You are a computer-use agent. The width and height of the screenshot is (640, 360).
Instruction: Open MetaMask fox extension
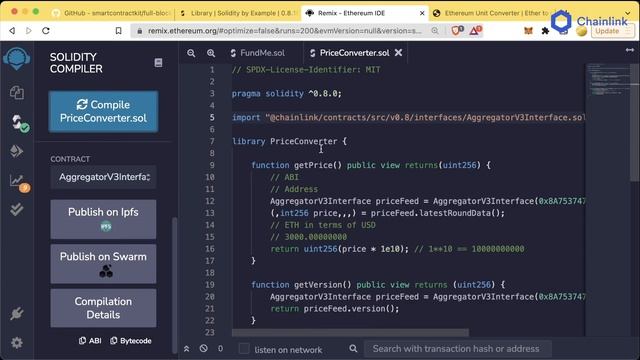pos(528,31)
